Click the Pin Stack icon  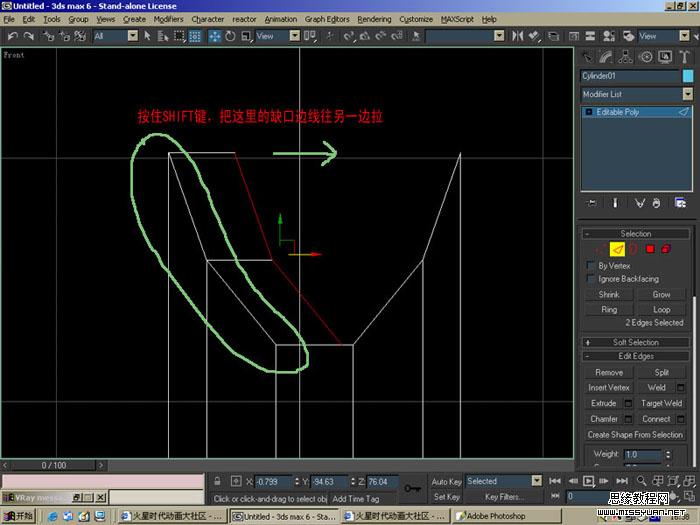(x=592, y=203)
